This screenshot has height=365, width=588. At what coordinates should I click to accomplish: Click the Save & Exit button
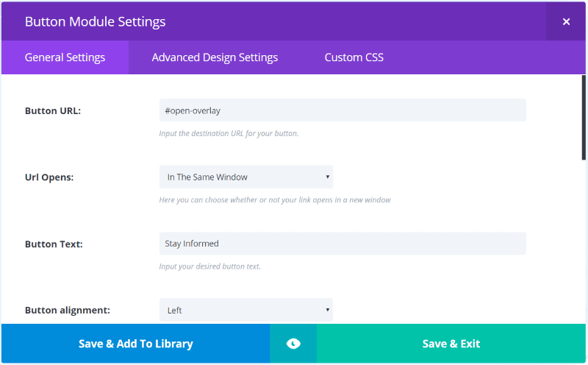pyautogui.click(x=451, y=344)
